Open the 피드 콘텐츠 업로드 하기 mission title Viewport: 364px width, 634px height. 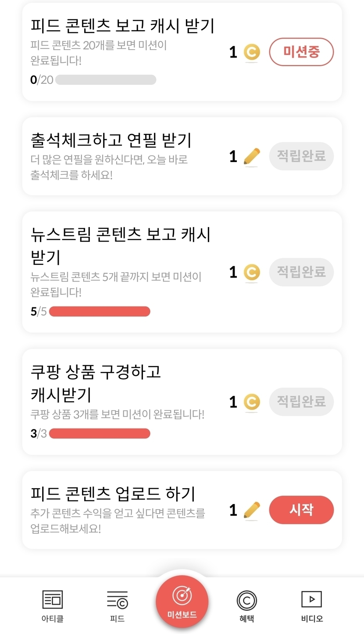113,494
